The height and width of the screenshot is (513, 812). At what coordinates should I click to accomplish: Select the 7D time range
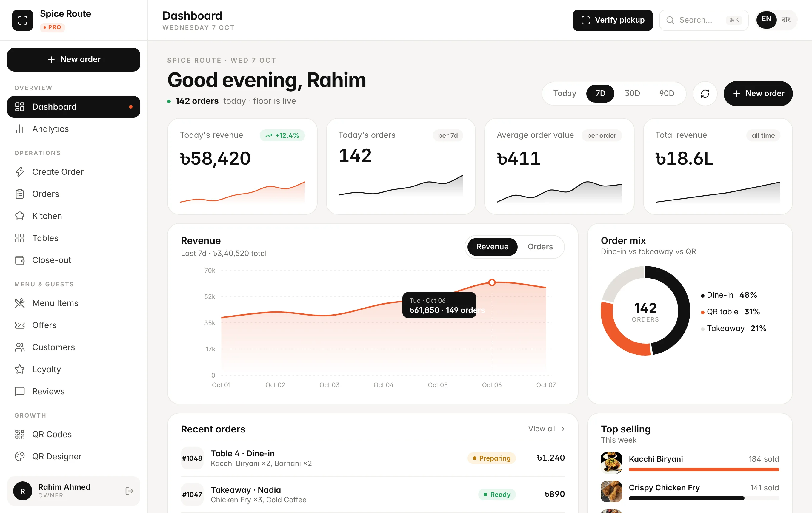coord(600,93)
